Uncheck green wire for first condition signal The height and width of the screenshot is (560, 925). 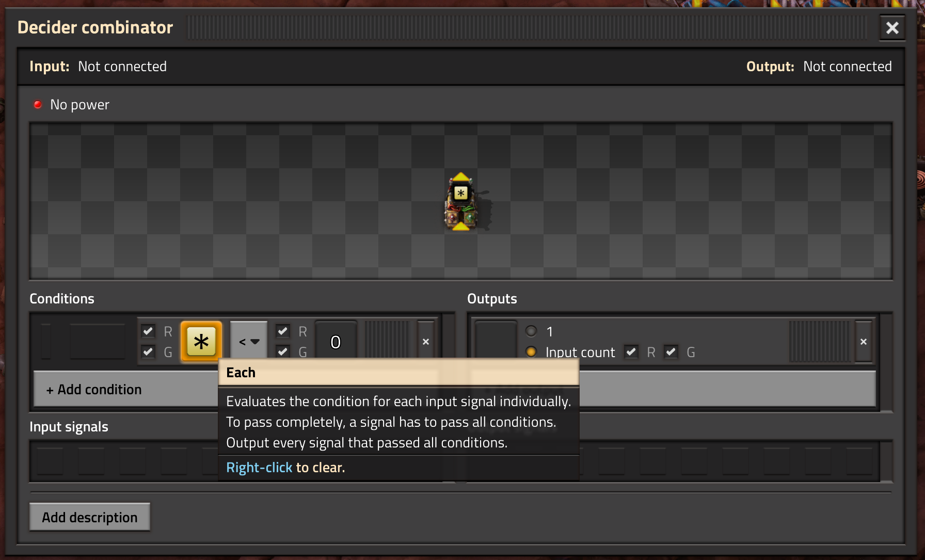(148, 352)
